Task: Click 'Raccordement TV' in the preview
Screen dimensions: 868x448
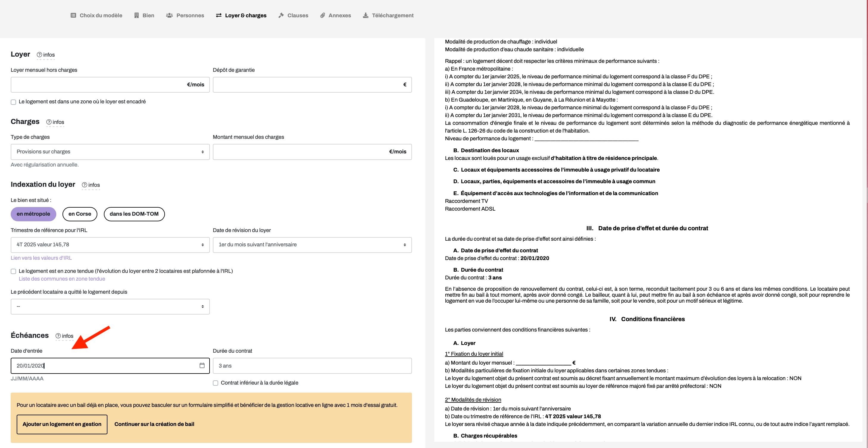Action: pyautogui.click(x=466, y=201)
